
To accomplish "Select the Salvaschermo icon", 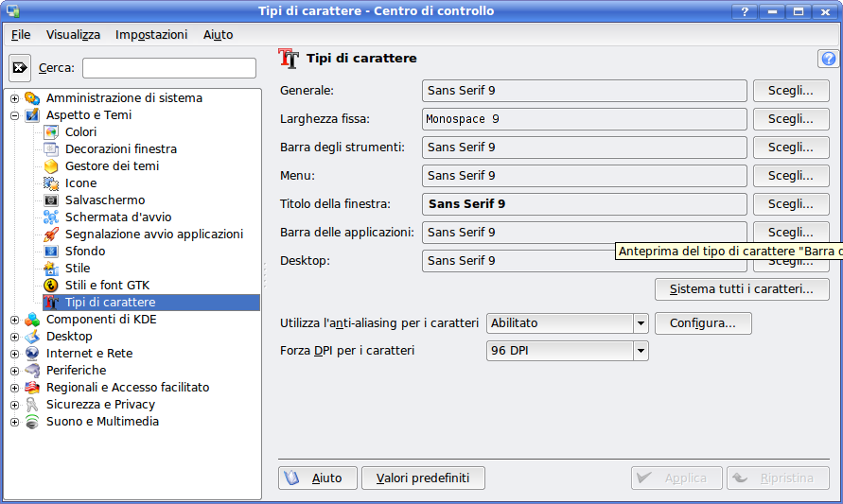I will [x=51, y=200].
